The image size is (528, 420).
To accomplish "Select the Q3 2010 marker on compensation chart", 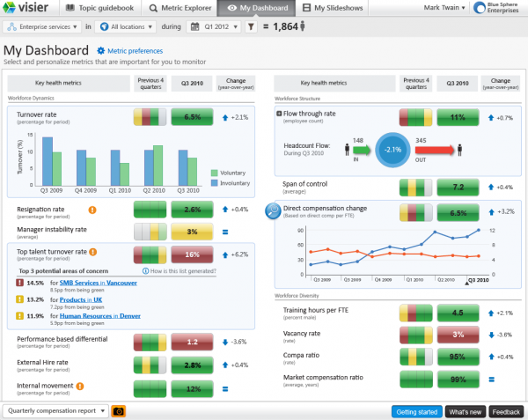I will (x=466, y=284).
